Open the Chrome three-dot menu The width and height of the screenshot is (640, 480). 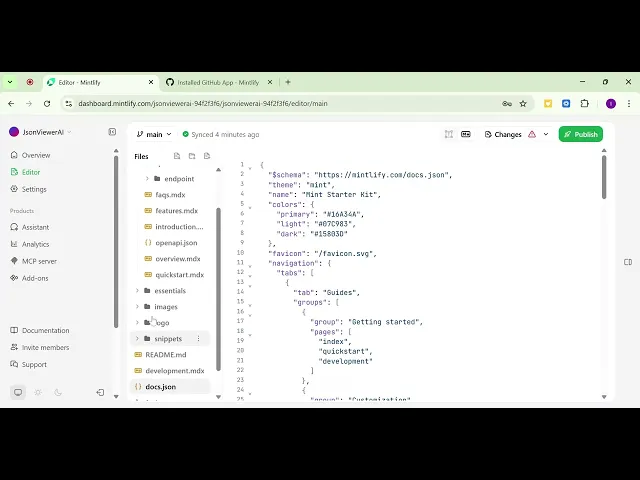pyautogui.click(x=629, y=104)
